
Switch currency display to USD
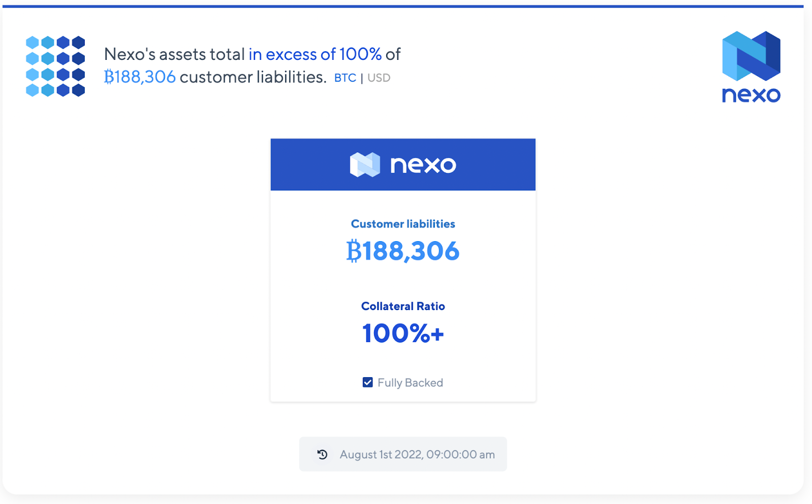pos(379,78)
